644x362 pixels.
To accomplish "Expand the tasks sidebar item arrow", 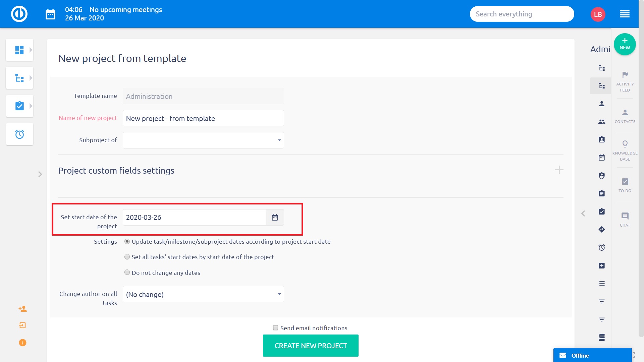I will pyautogui.click(x=31, y=106).
